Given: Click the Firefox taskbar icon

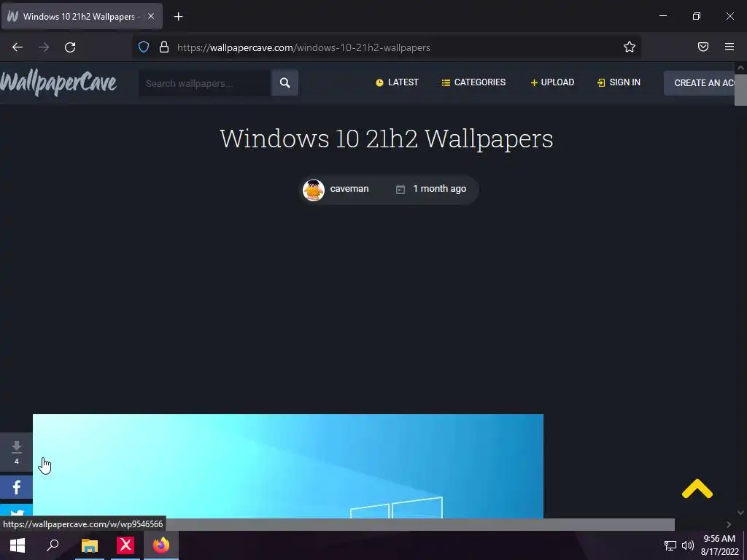Looking at the screenshot, I should [161, 545].
